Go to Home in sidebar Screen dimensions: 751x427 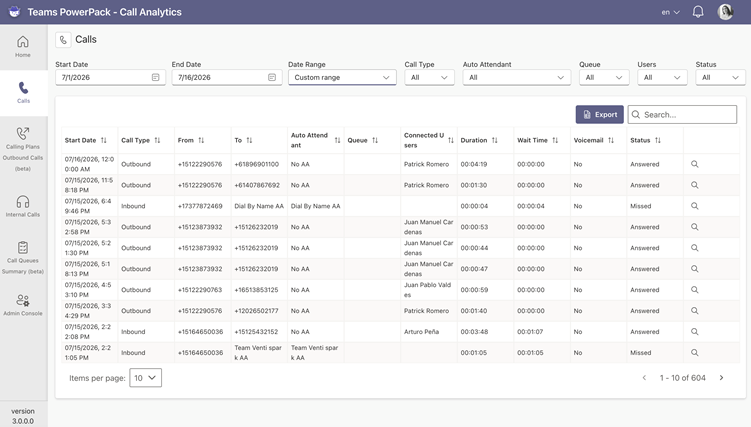click(23, 47)
